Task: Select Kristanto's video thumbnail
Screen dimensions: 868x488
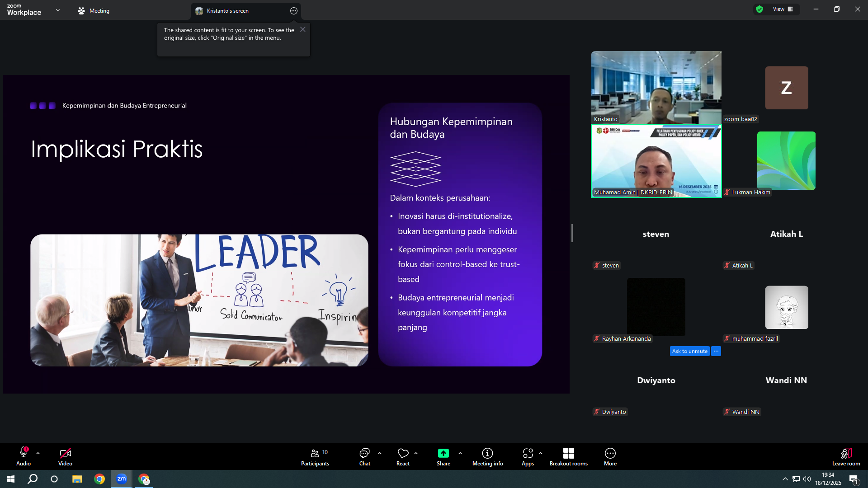Action: point(656,87)
